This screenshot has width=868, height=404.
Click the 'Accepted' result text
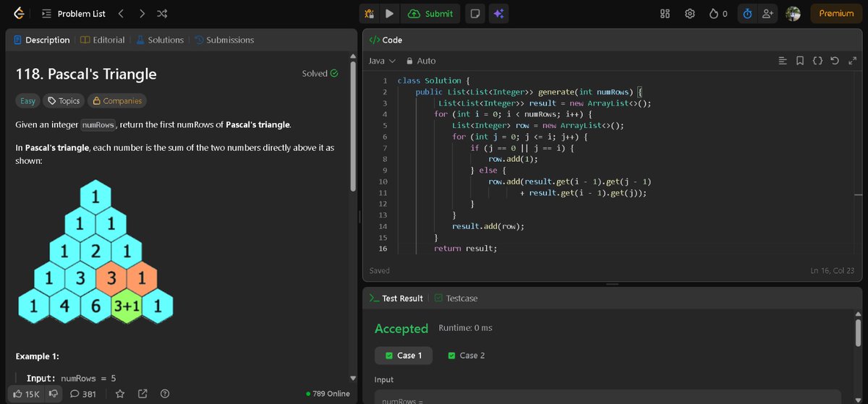click(401, 328)
